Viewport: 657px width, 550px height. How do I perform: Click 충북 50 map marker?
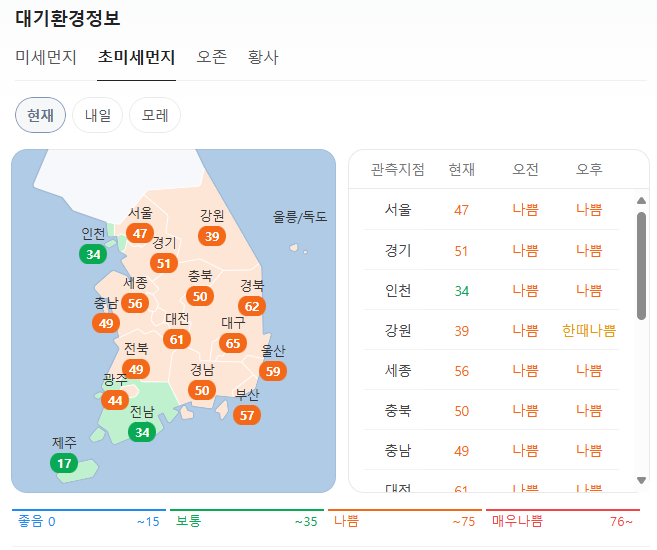200,297
